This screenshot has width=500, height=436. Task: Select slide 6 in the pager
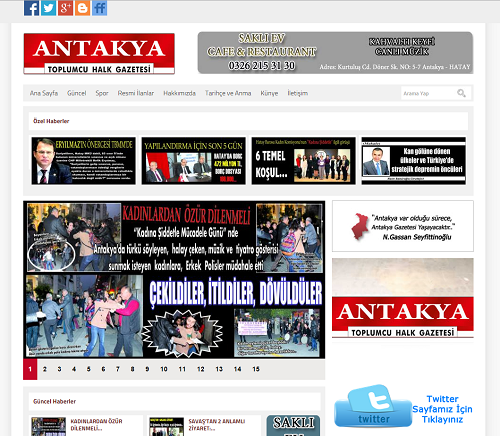pos(103,369)
